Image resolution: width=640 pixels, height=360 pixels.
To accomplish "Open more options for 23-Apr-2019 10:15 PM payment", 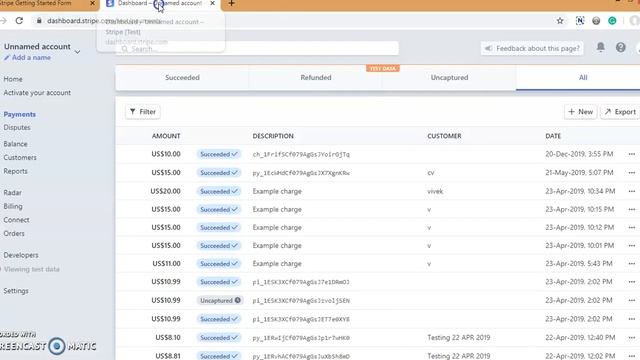I will coord(631,209).
